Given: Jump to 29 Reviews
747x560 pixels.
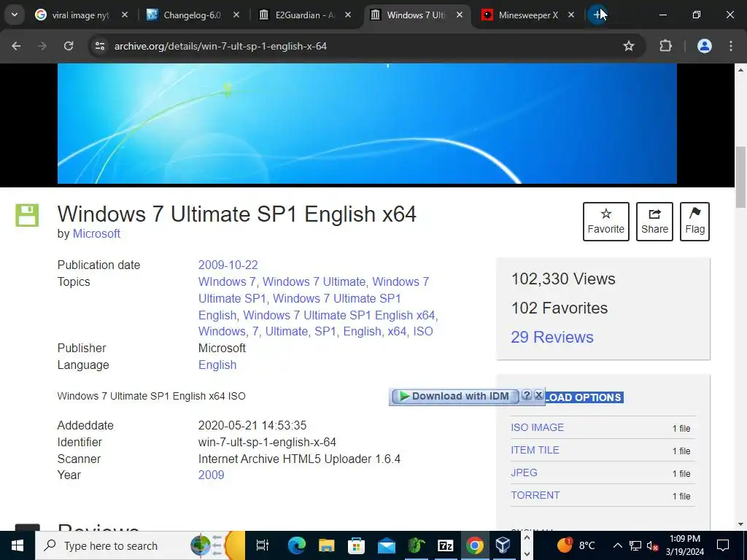Looking at the screenshot, I should [x=552, y=337].
